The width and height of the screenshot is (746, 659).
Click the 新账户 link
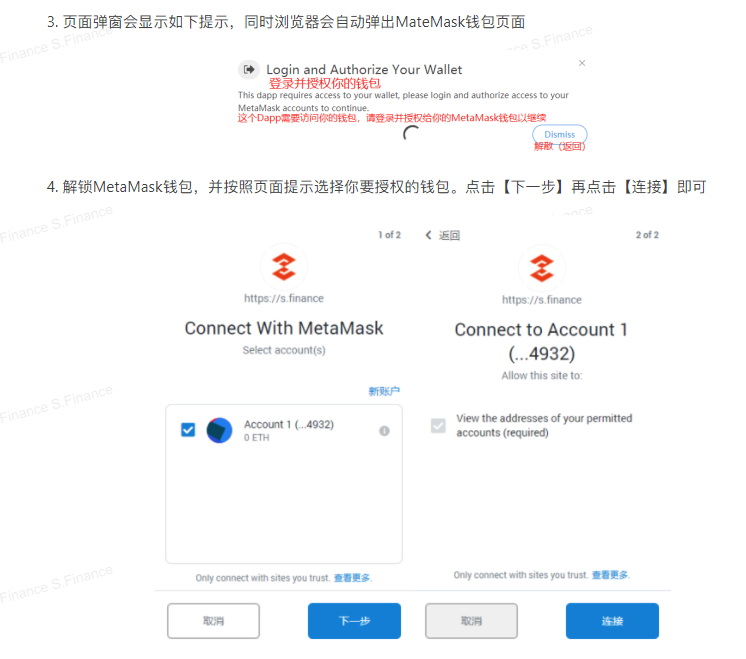(384, 391)
